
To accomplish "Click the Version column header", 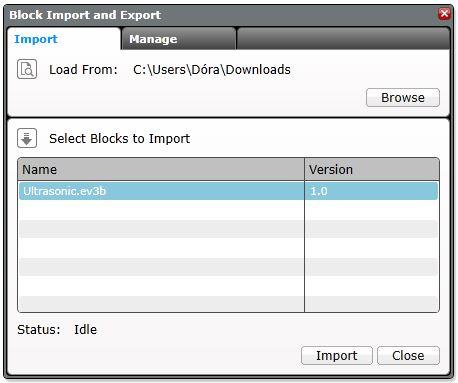I will (372, 169).
